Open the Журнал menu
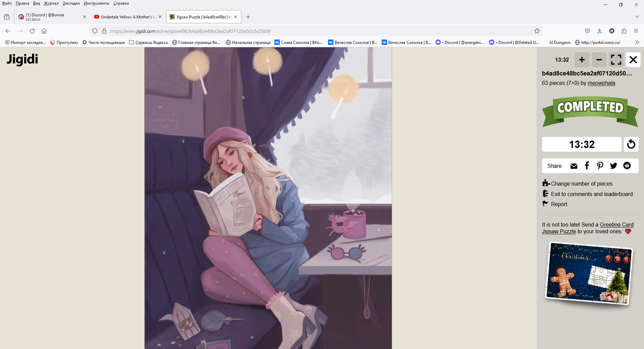The height and width of the screenshot is (349, 644). (x=51, y=4)
